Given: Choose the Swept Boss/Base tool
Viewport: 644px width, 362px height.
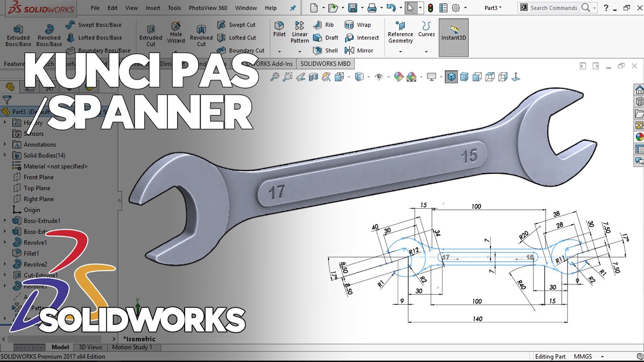Looking at the screenshot, I should [x=94, y=25].
